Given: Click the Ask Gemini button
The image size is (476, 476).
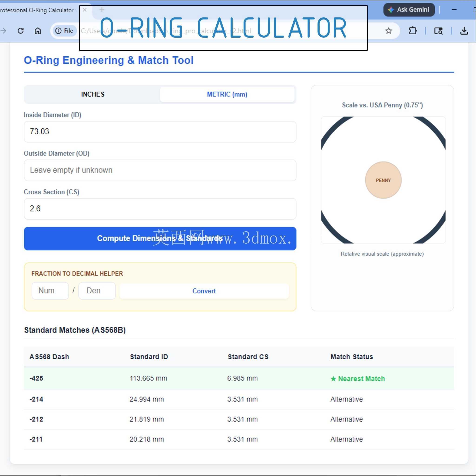Looking at the screenshot, I should click(x=409, y=10).
